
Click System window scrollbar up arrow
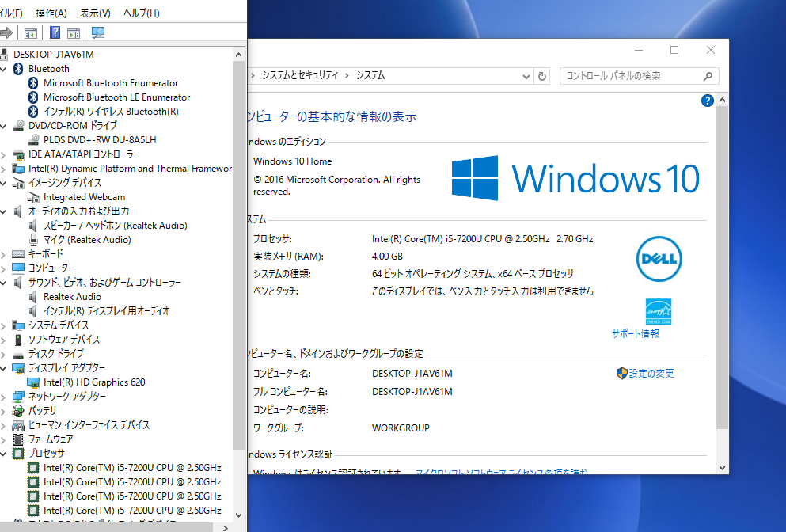[x=723, y=101]
